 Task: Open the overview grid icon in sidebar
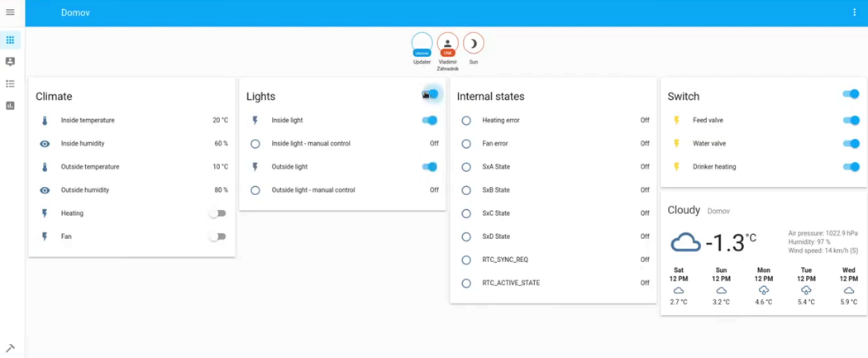tap(10, 40)
